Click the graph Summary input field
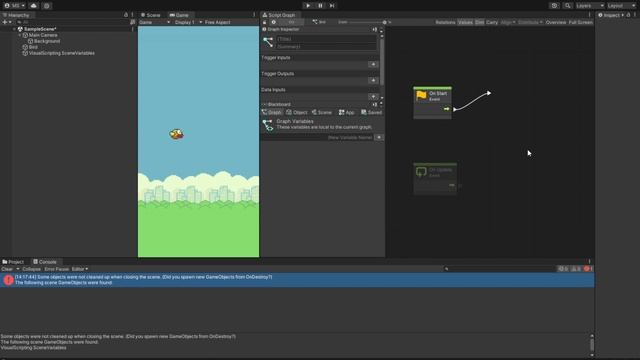This screenshot has height=360, width=640. [x=327, y=47]
